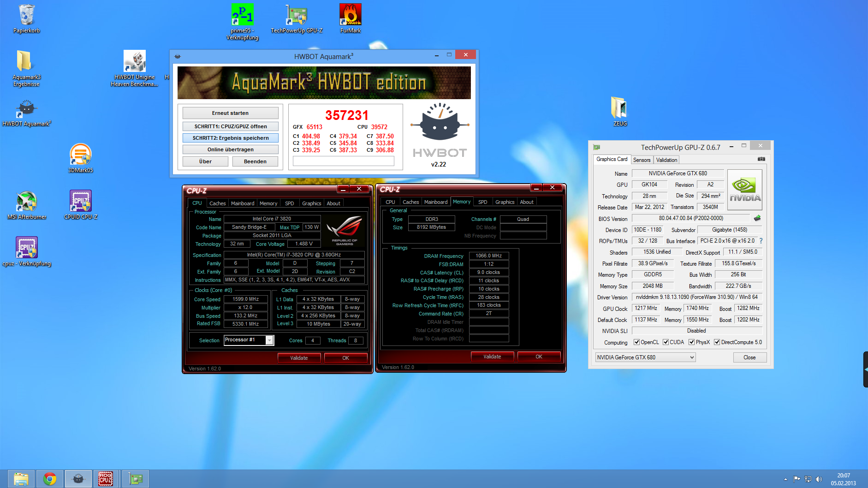Click the Aquamark score 357231
Image resolution: width=868 pixels, height=488 pixels.
(x=347, y=115)
